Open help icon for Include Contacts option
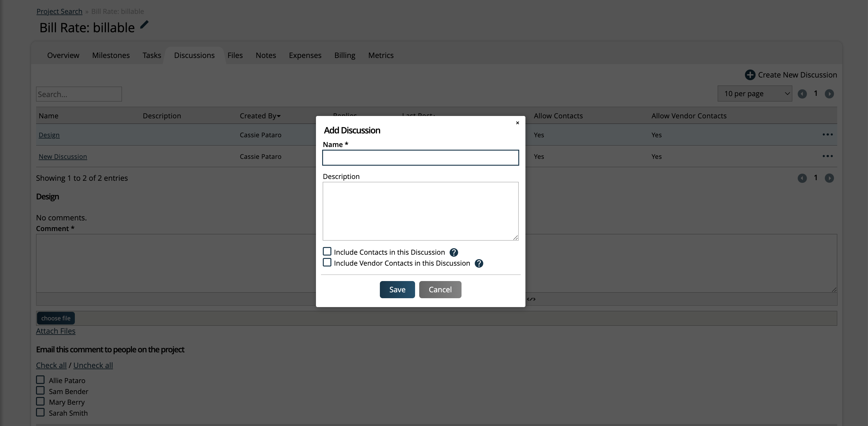 454,252
